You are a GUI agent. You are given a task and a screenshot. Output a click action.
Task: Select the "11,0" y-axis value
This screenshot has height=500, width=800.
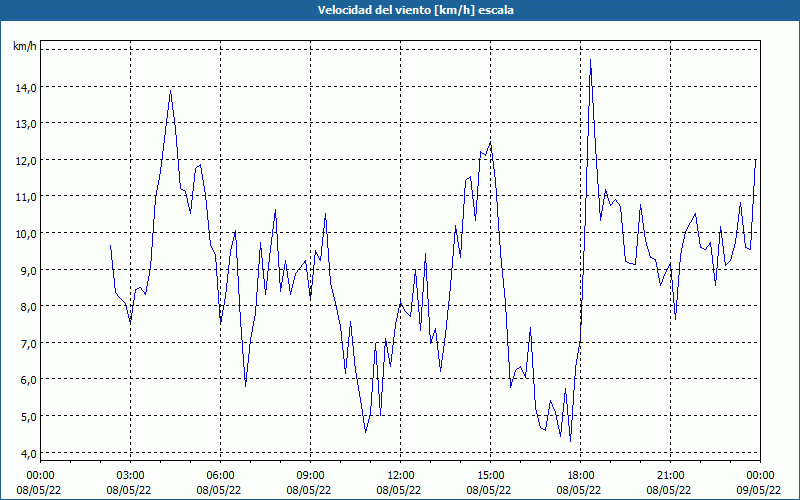[x=26, y=197]
